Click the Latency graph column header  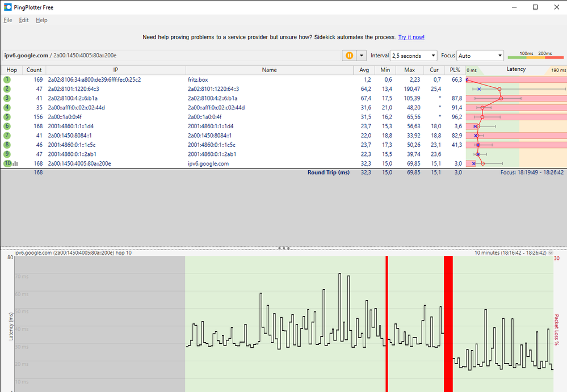516,70
